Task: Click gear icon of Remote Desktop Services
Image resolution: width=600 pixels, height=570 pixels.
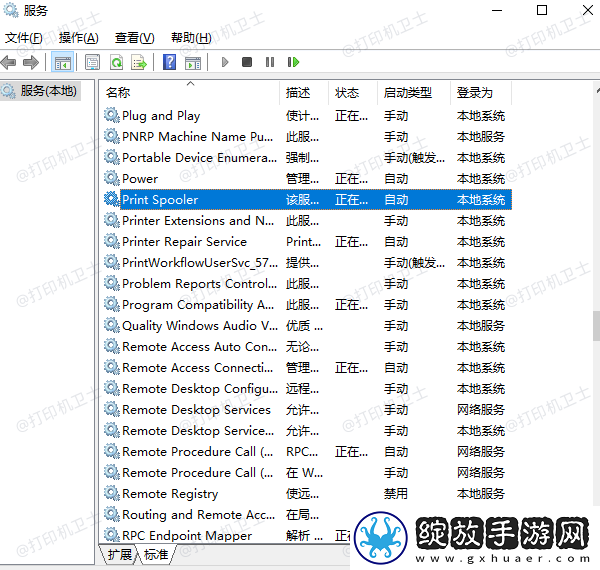Action: pyautogui.click(x=112, y=409)
